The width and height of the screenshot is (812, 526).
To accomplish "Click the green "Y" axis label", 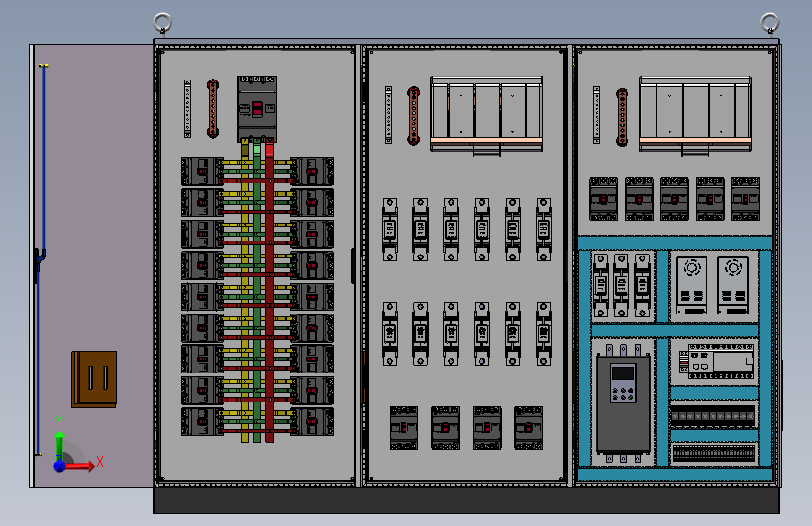I will pyautogui.click(x=59, y=421).
